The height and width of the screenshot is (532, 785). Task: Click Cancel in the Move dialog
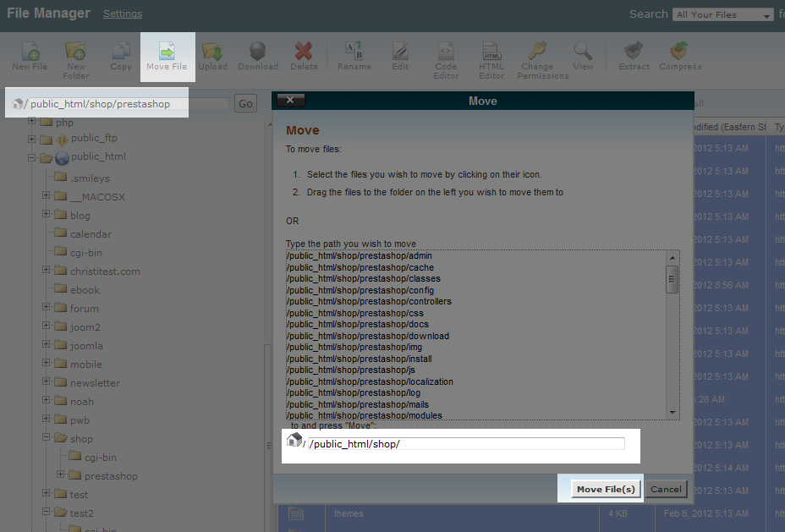coord(666,489)
